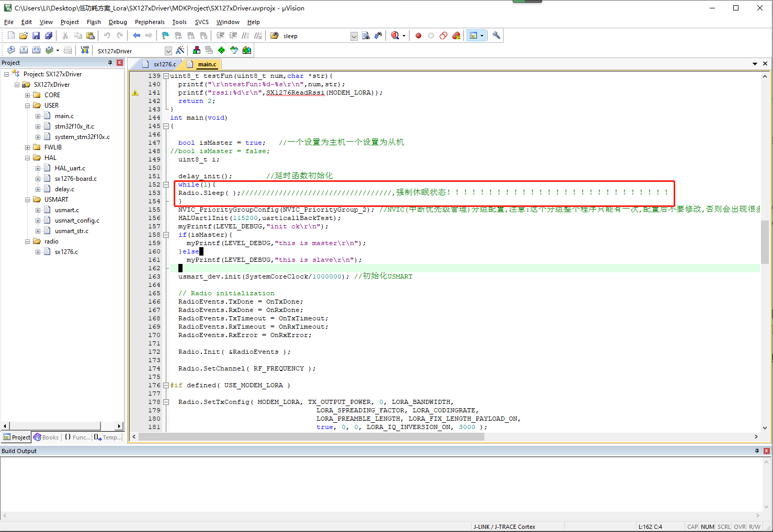Viewport: 773px width, 532px height.
Task: Select delay.c under HAL folder
Action: [64, 189]
